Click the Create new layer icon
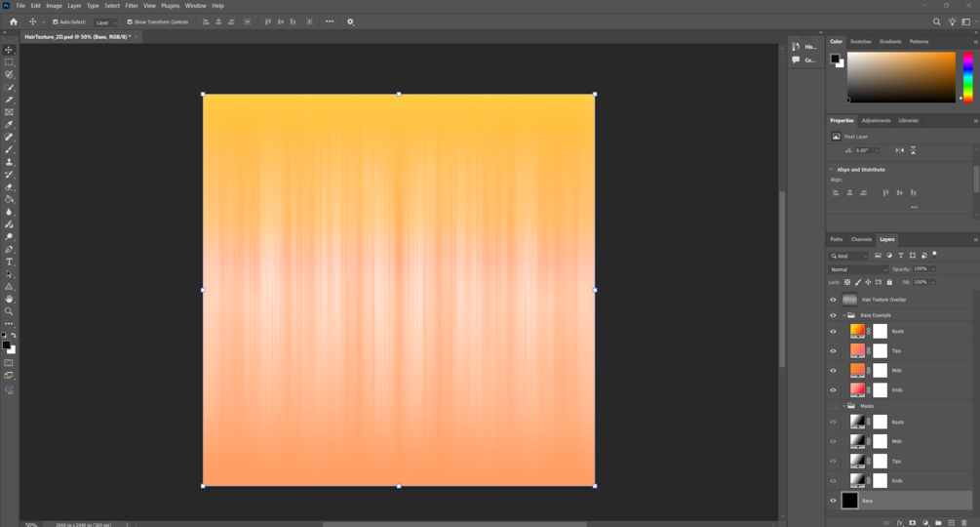This screenshot has width=980, height=527. point(952,523)
